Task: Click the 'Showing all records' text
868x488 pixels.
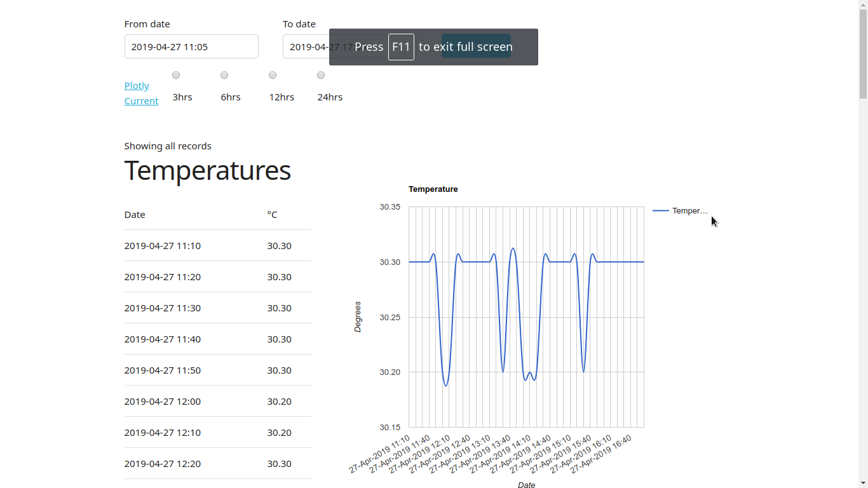Action: coord(168,146)
